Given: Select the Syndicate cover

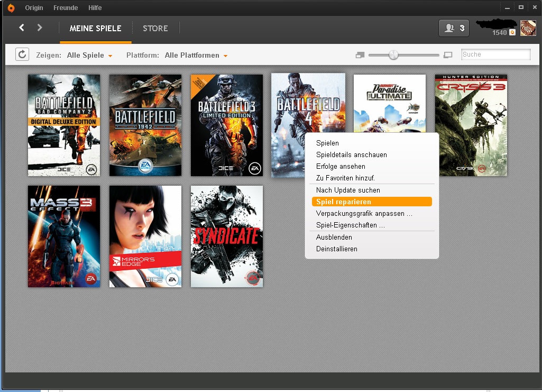Looking at the screenshot, I should (x=227, y=236).
